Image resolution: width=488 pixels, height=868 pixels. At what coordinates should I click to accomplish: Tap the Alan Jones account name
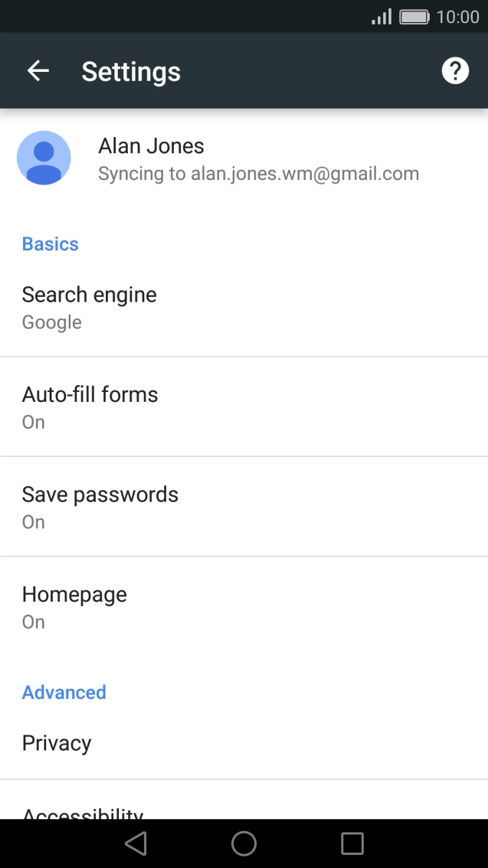click(151, 145)
